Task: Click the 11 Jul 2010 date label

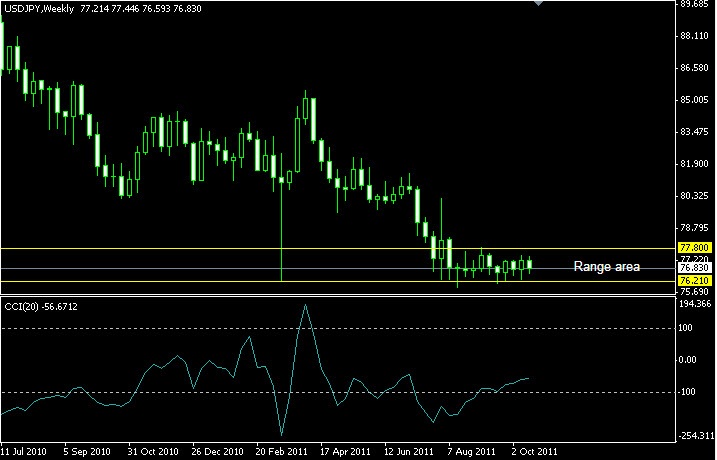Action: pos(23,451)
